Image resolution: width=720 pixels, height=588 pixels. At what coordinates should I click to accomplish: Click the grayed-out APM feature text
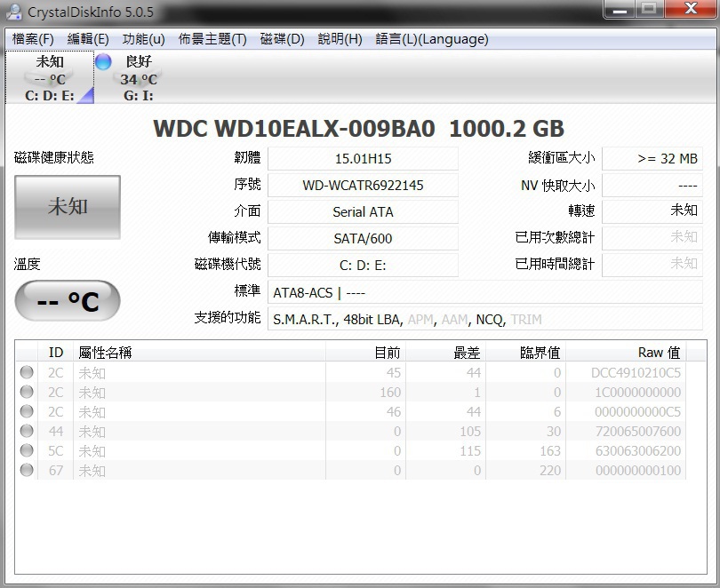(420, 319)
